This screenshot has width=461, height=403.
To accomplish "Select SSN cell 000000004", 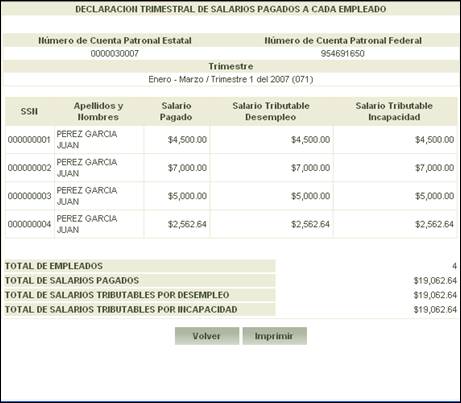I will point(29,224).
